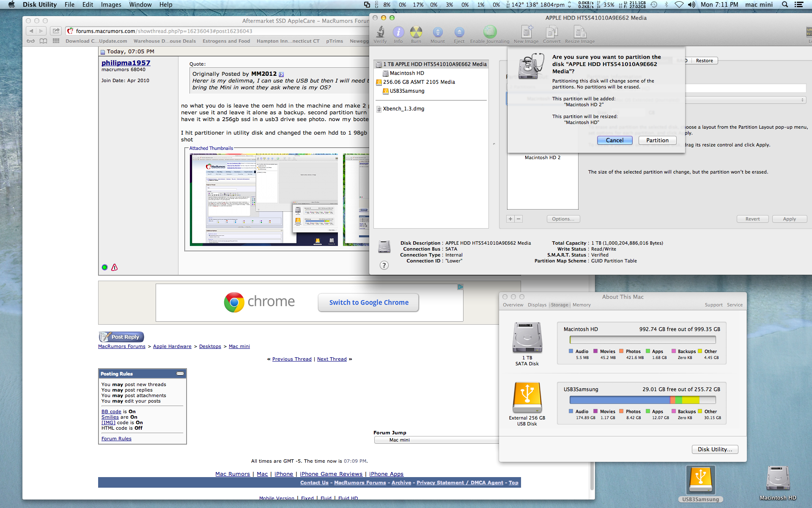The height and width of the screenshot is (508, 812).
Task: Open first attached screenshot thumbnail
Action: 264,199
